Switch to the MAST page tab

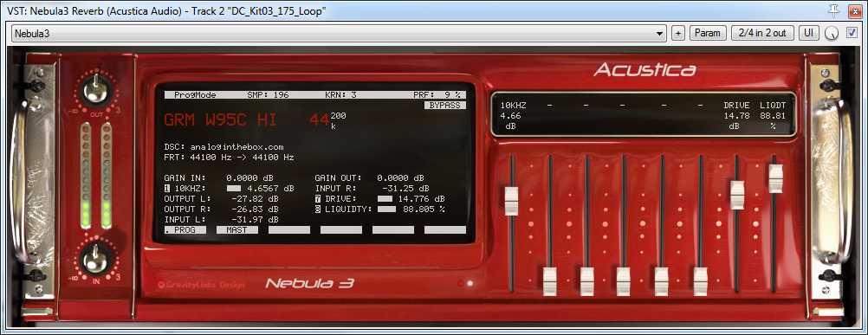click(x=237, y=230)
